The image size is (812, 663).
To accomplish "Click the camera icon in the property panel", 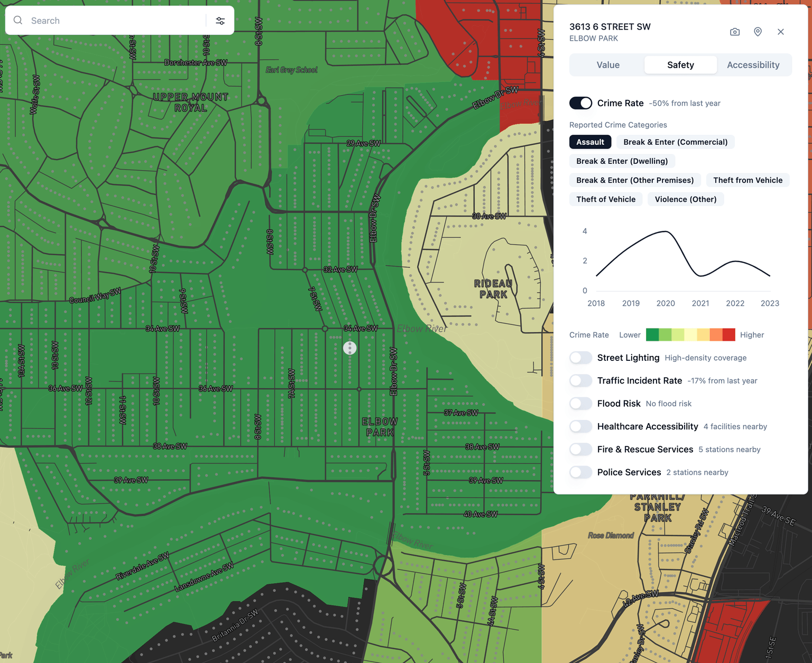I will click(735, 32).
